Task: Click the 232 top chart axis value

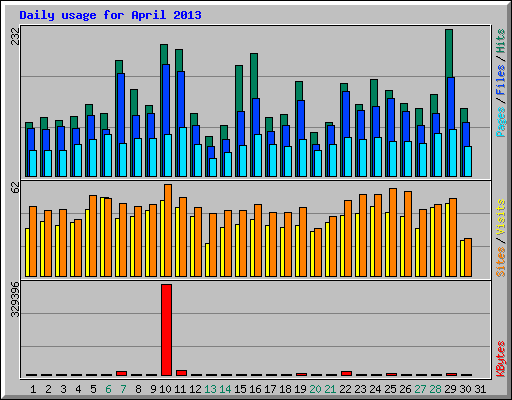Action: tap(16, 37)
